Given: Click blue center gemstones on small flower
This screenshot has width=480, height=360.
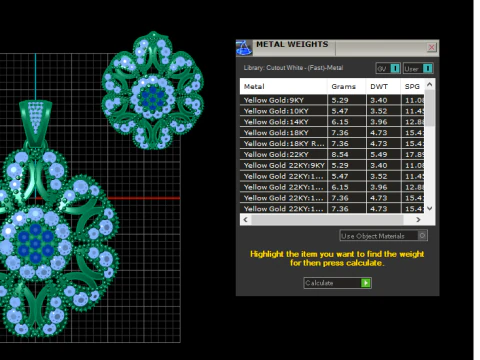Looking at the screenshot, I should click(x=153, y=97).
